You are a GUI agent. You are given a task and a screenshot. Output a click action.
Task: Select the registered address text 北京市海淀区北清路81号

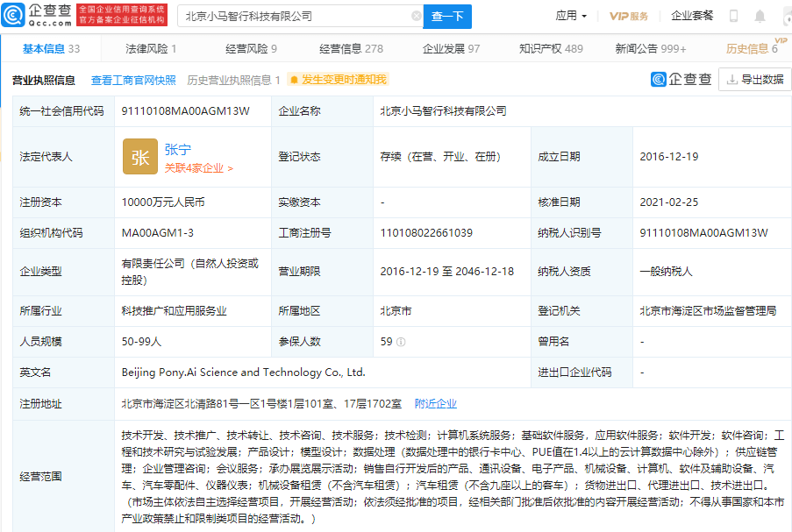click(261, 404)
